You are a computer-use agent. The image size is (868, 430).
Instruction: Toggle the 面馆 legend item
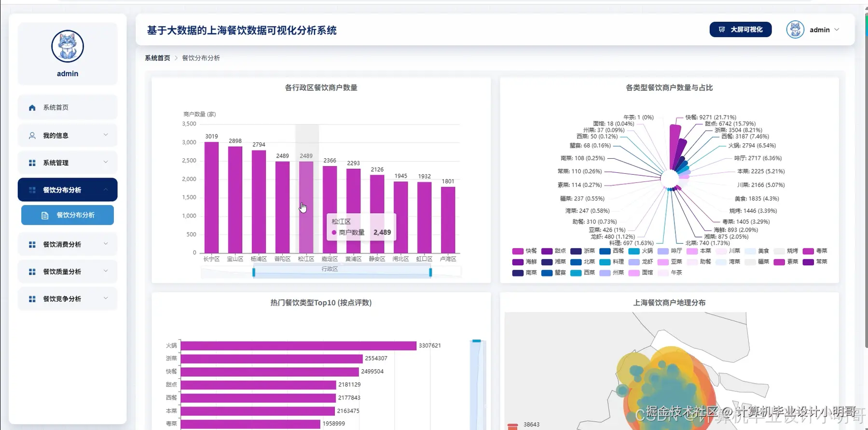[640, 273]
